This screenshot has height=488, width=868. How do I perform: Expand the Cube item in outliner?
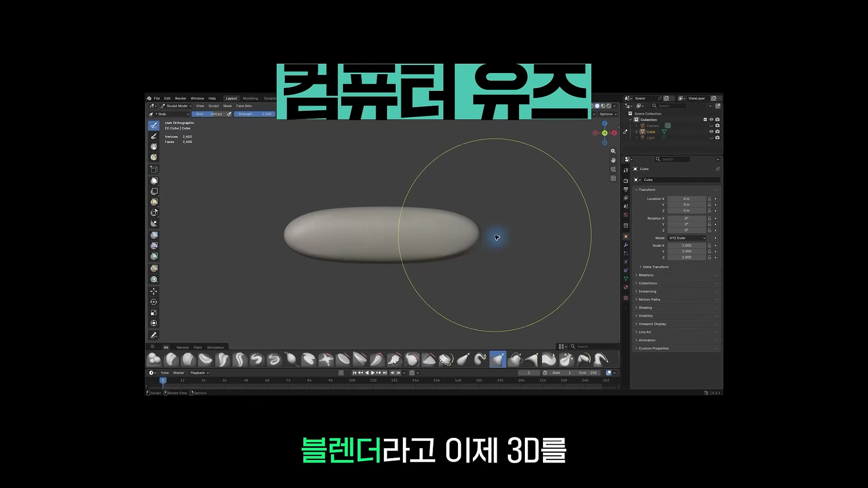(x=637, y=132)
